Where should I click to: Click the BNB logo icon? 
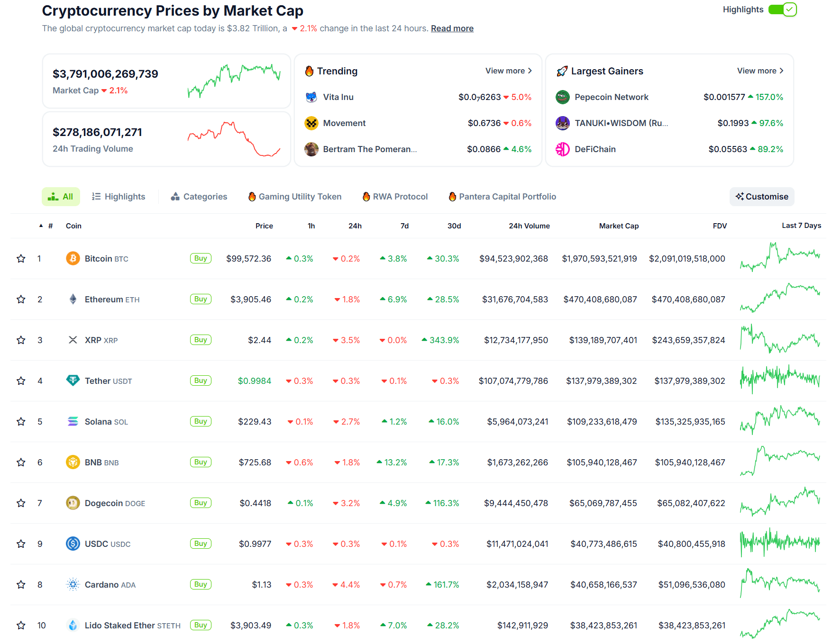point(73,462)
